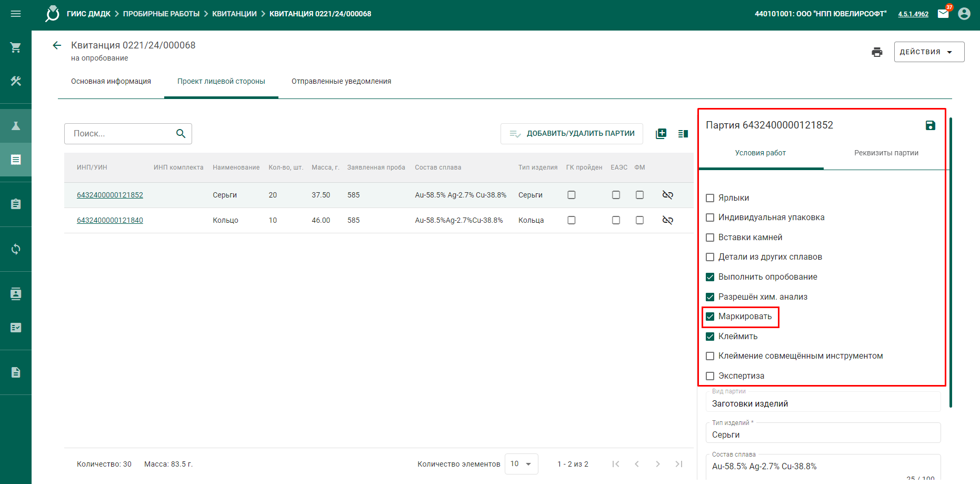Open the shopping cart sidebar section
Screen dimensions: 980x484
pyautogui.click(x=16, y=47)
